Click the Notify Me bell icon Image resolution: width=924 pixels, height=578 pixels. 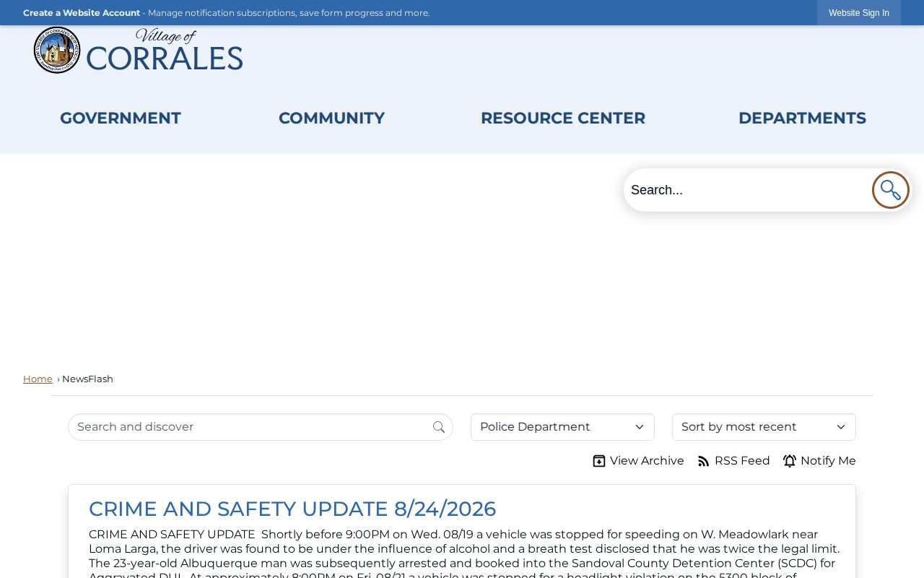790,461
